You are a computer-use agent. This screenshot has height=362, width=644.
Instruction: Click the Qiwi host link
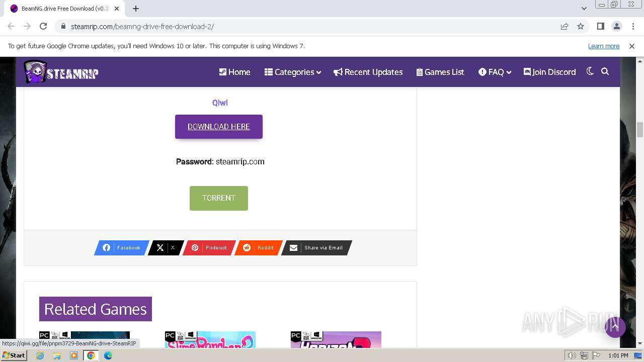[220, 103]
